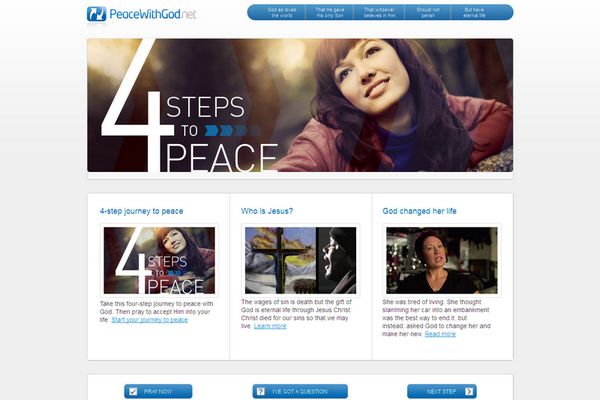The image size is (600, 400).
Task: Select the 'Should not perish' tab
Action: tap(428, 13)
